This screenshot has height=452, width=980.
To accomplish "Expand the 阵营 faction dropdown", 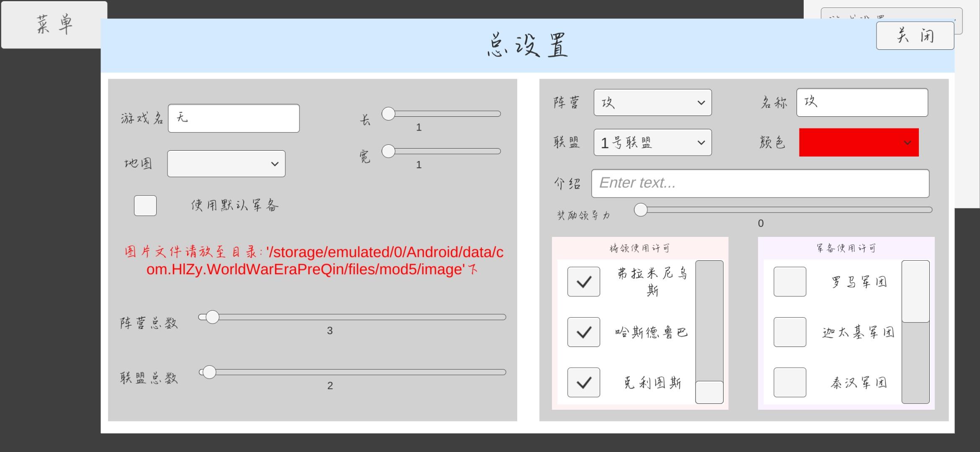I will point(652,103).
